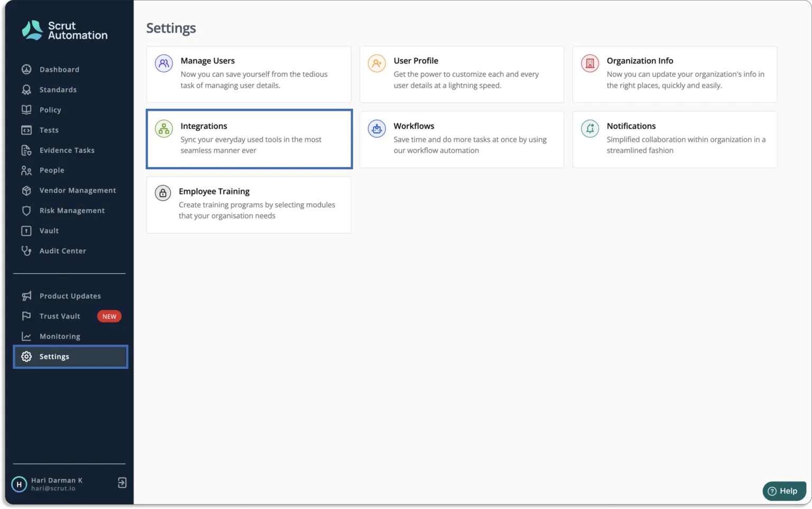Click the Settings gear icon
This screenshot has width=812, height=509.
26,357
